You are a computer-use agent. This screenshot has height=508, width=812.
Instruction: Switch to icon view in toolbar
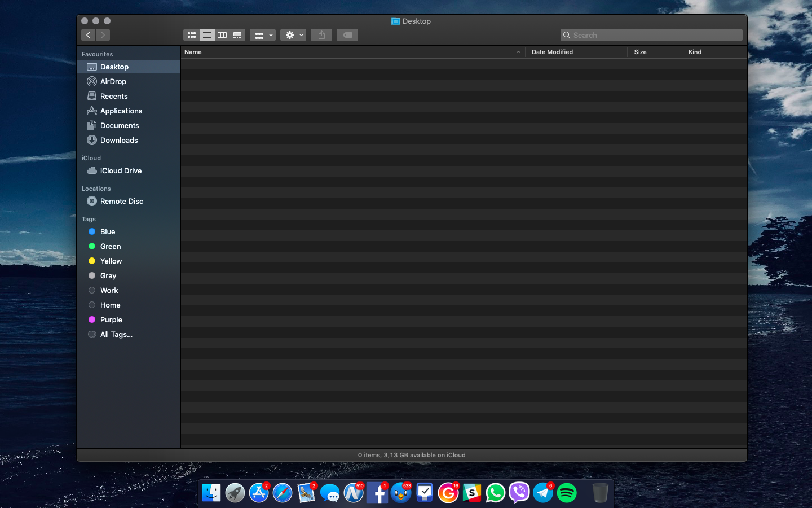tap(192, 35)
